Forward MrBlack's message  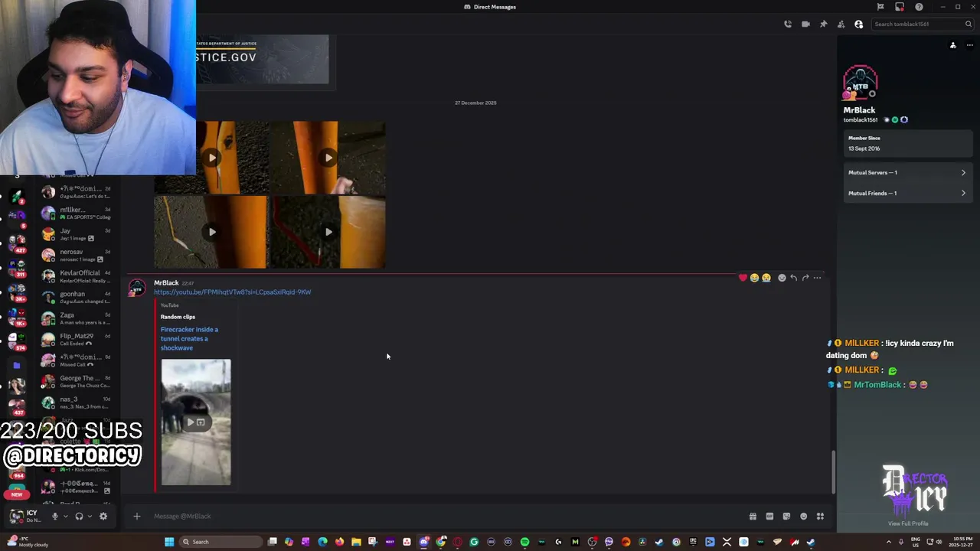[x=805, y=278]
